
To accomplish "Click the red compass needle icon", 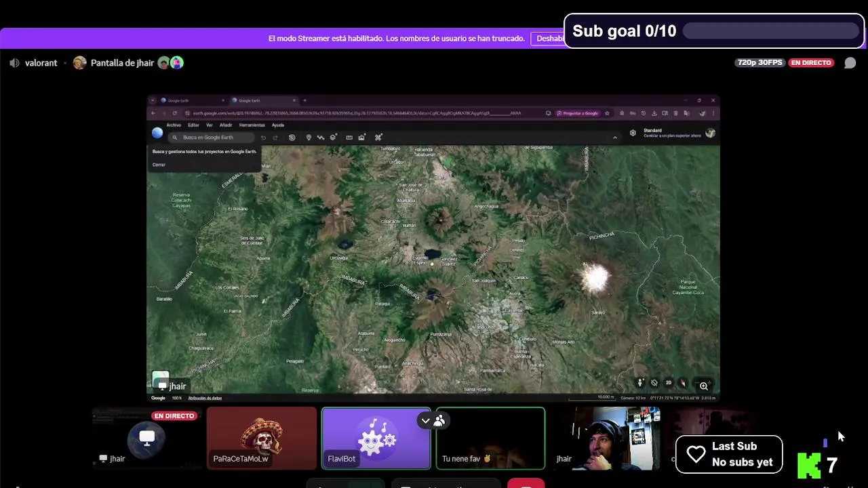I will pyautogui.click(x=683, y=383).
